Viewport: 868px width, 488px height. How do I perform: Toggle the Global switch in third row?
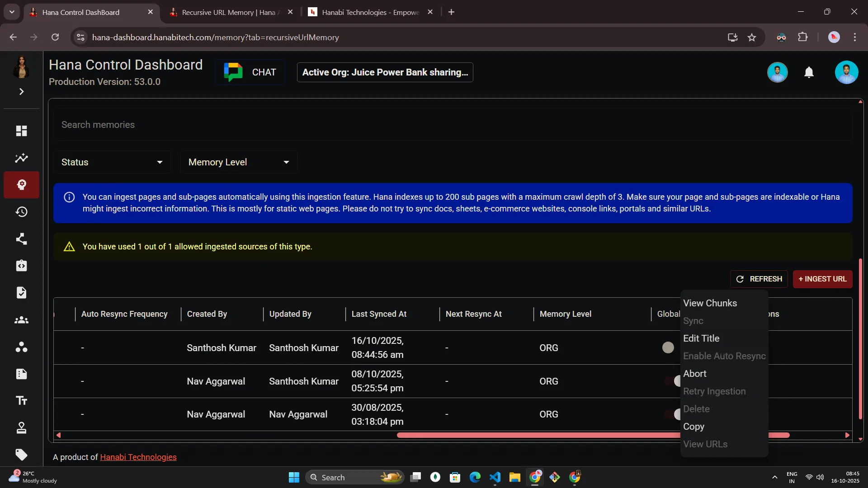[x=673, y=414]
